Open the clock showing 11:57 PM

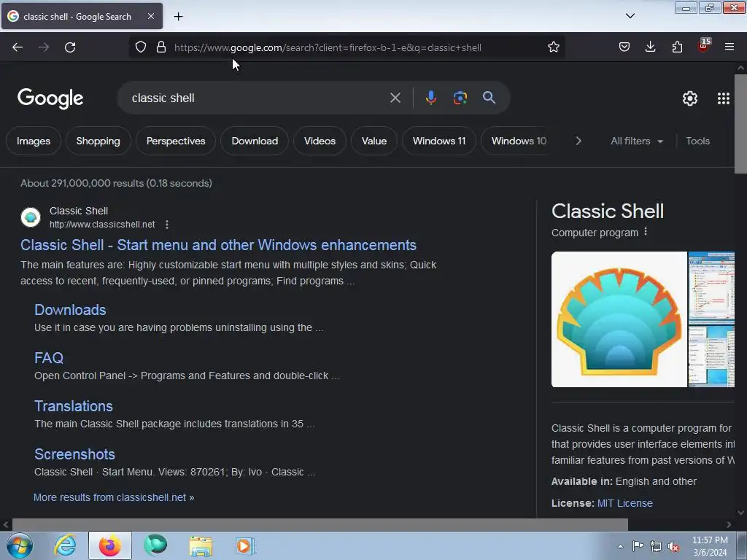[x=710, y=546]
